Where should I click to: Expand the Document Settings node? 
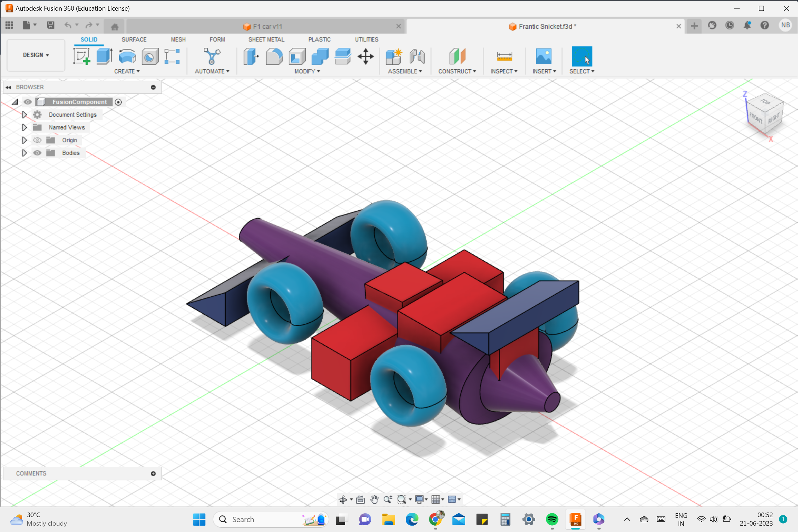[24, 114]
